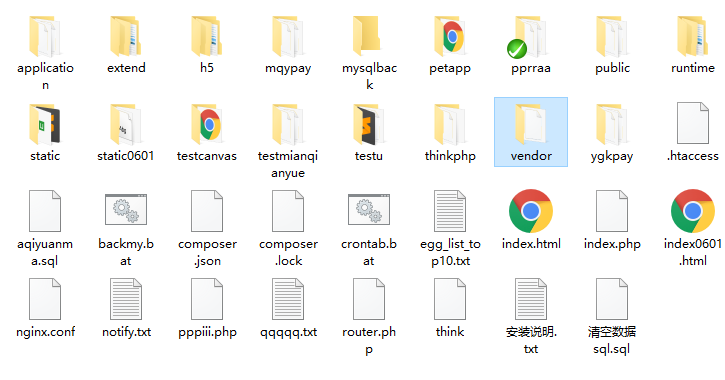725x380 pixels.
Task: Select the pppiii.php file icon
Action: 207,299
